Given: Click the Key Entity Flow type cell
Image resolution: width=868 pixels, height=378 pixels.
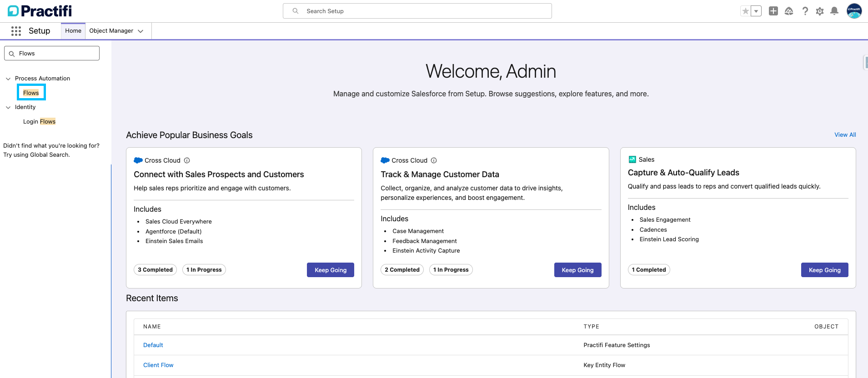Looking at the screenshot, I should click(x=604, y=365).
